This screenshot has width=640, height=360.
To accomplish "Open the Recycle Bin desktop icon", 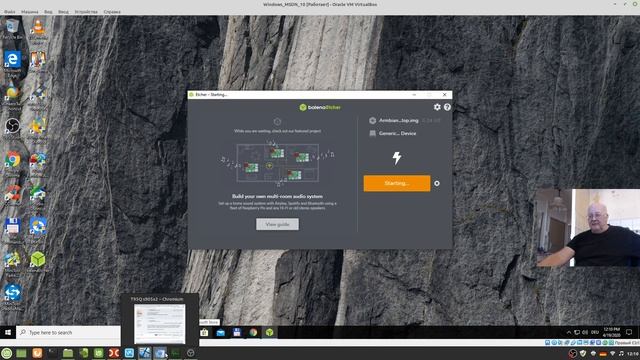I will (x=12, y=27).
